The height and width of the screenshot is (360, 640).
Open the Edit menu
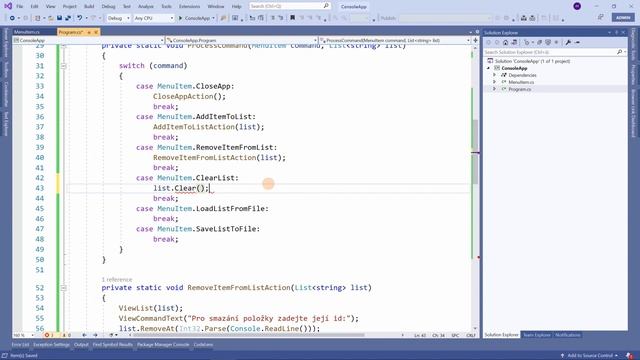coord(34,7)
